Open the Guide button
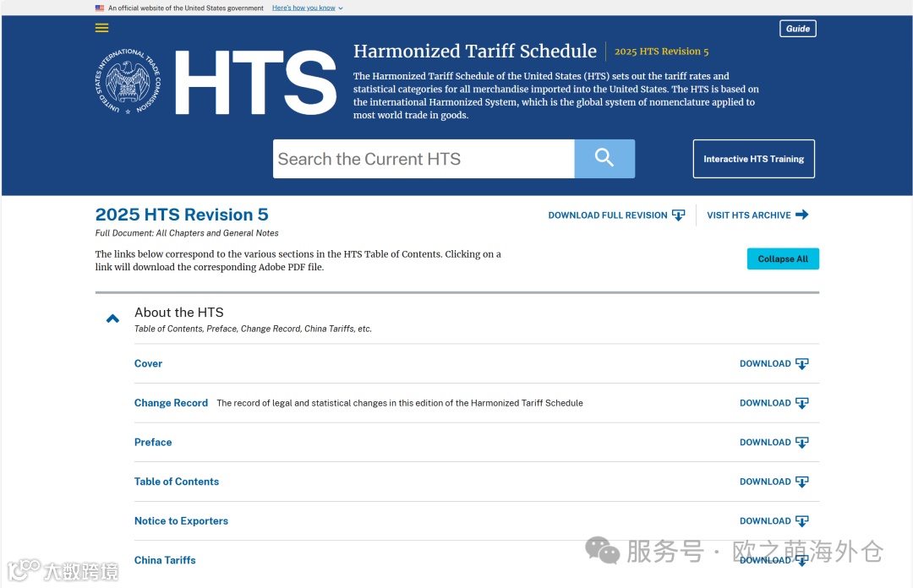The image size is (913, 588). click(798, 29)
